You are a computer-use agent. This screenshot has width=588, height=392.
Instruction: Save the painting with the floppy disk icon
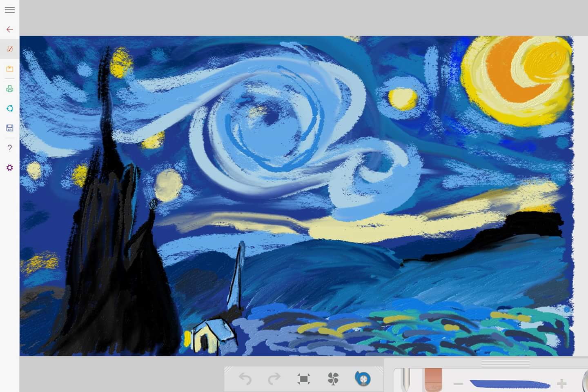click(10, 128)
